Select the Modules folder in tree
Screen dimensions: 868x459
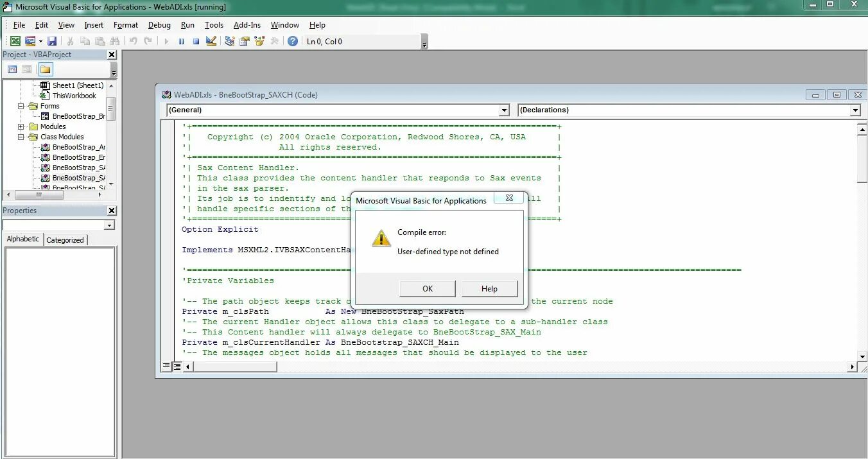[53, 126]
